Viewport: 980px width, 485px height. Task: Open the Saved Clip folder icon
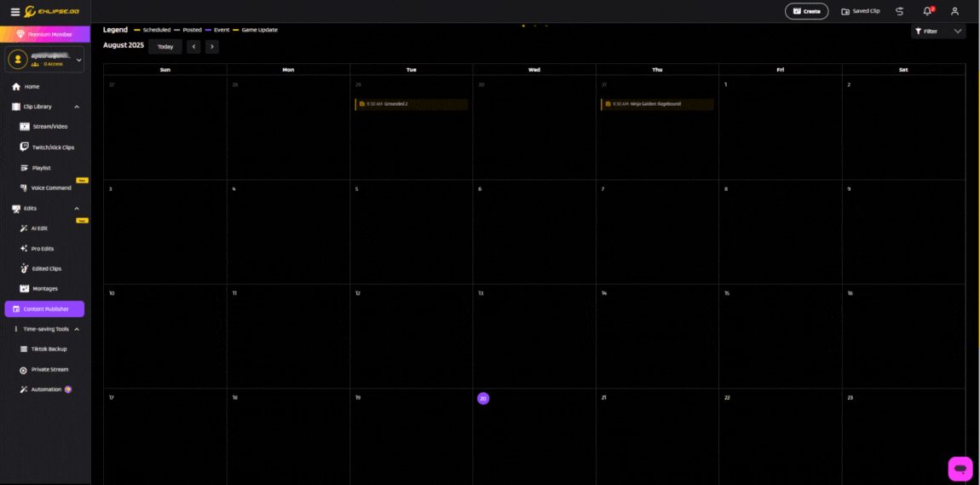(845, 11)
